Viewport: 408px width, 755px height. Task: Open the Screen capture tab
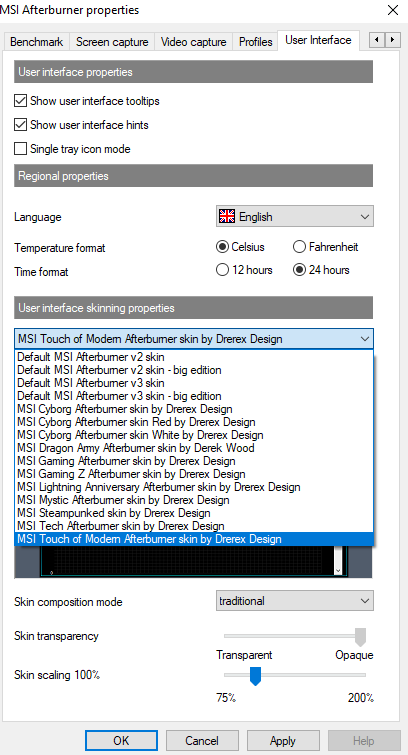112,42
